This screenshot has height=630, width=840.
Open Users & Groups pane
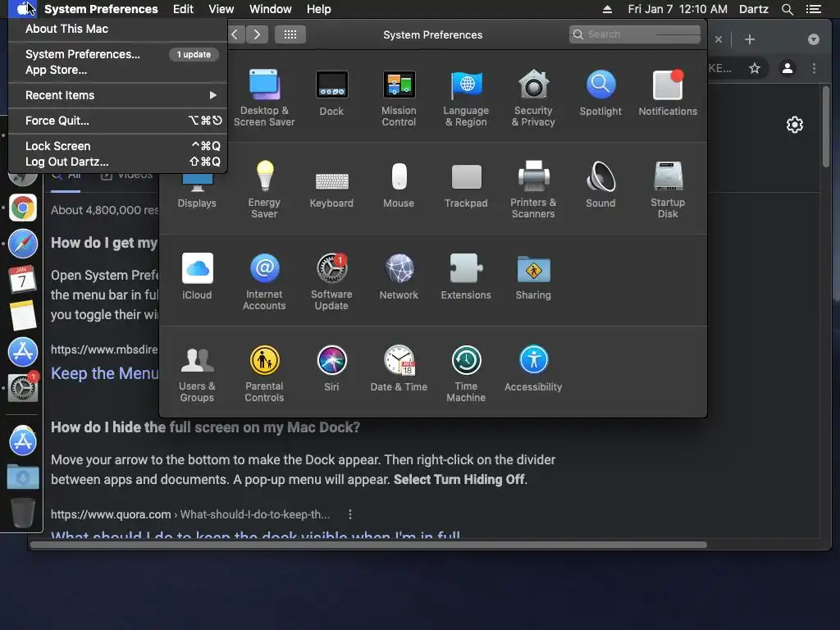pyautogui.click(x=197, y=374)
